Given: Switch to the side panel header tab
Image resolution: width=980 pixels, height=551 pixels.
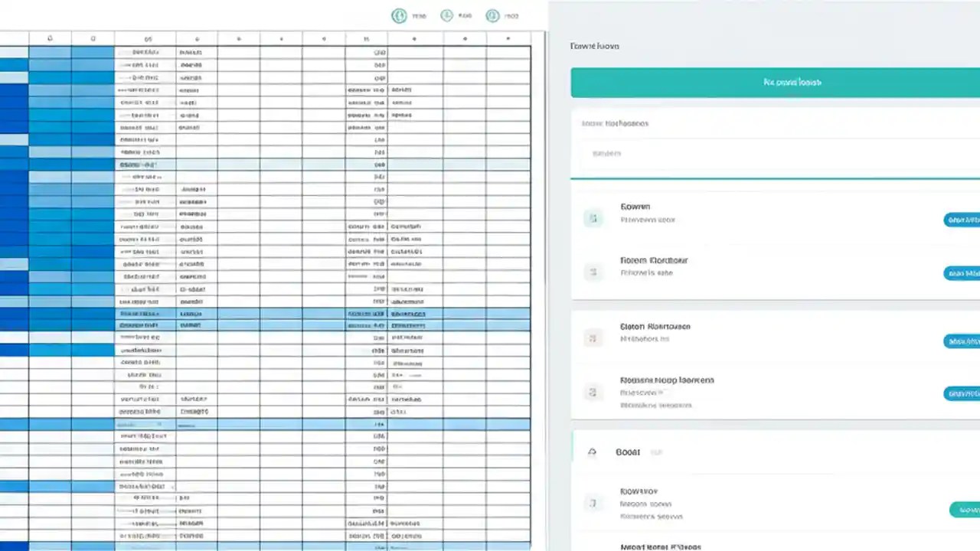Looking at the screenshot, I should (x=594, y=46).
